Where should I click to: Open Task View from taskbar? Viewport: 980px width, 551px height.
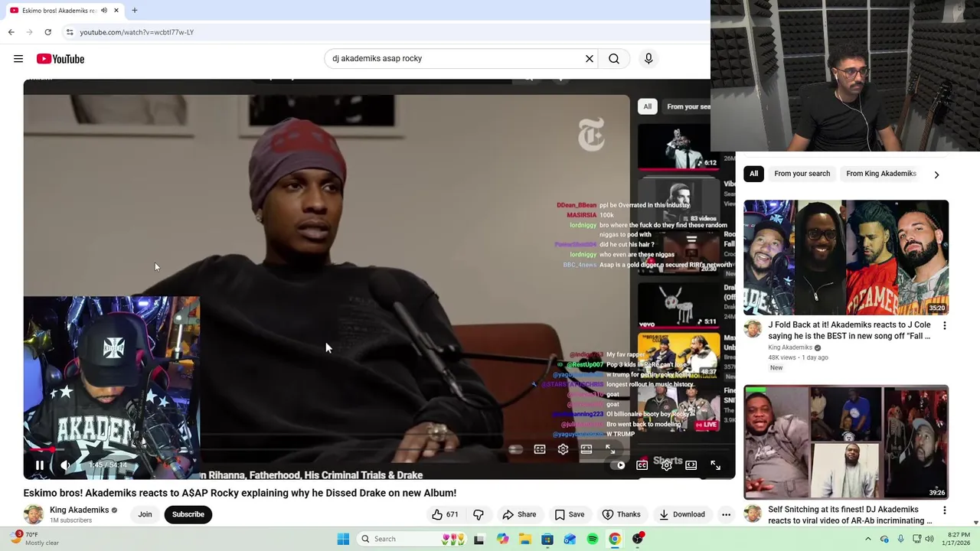479,539
